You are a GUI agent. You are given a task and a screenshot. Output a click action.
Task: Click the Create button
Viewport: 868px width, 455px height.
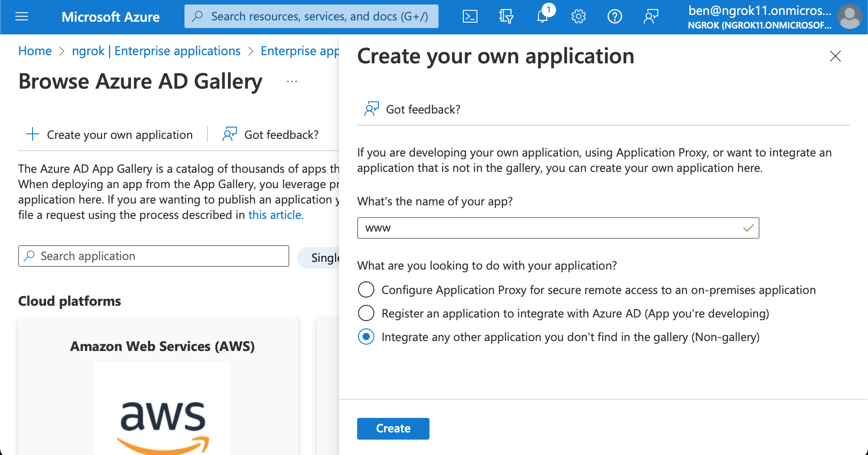click(393, 428)
